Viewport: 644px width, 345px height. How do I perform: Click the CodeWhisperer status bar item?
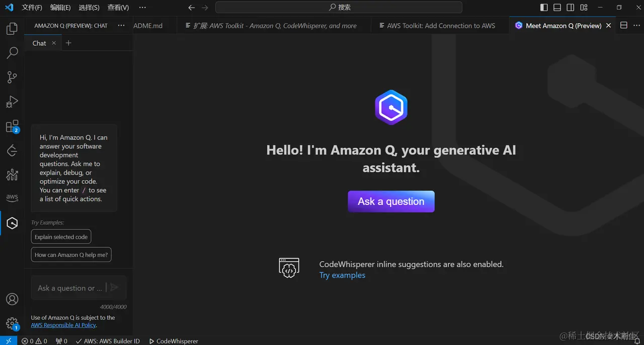point(174,341)
